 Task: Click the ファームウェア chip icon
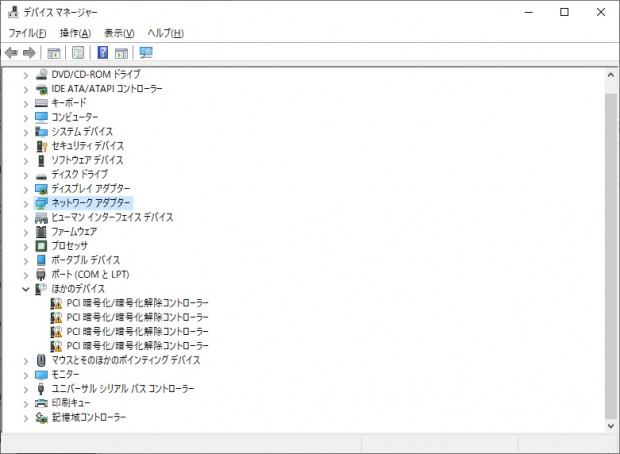41,231
